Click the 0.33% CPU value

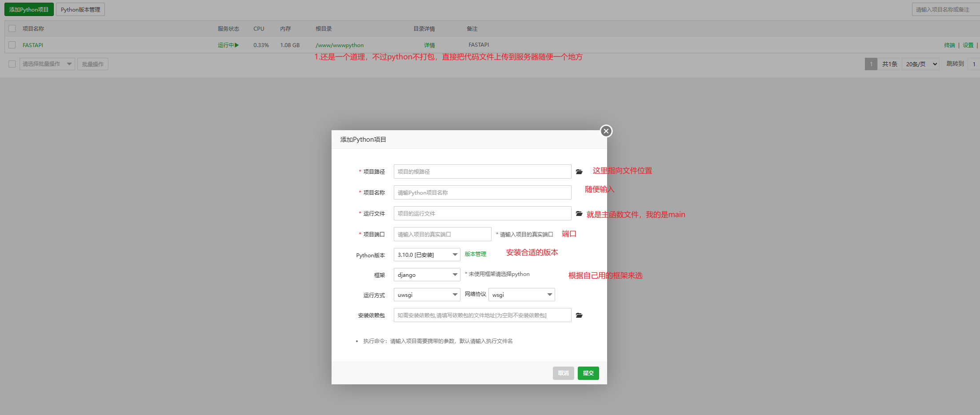click(261, 45)
